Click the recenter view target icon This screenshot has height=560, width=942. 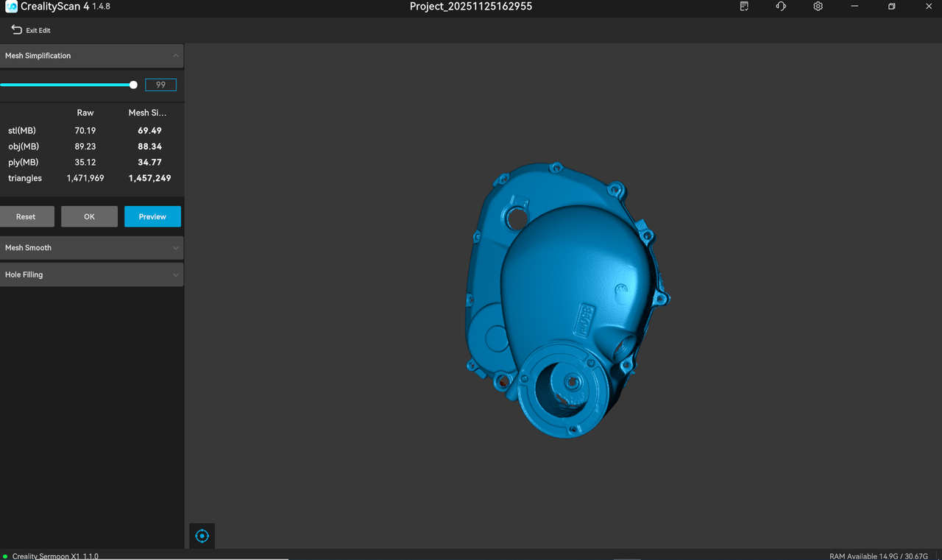[x=202, y=536]
